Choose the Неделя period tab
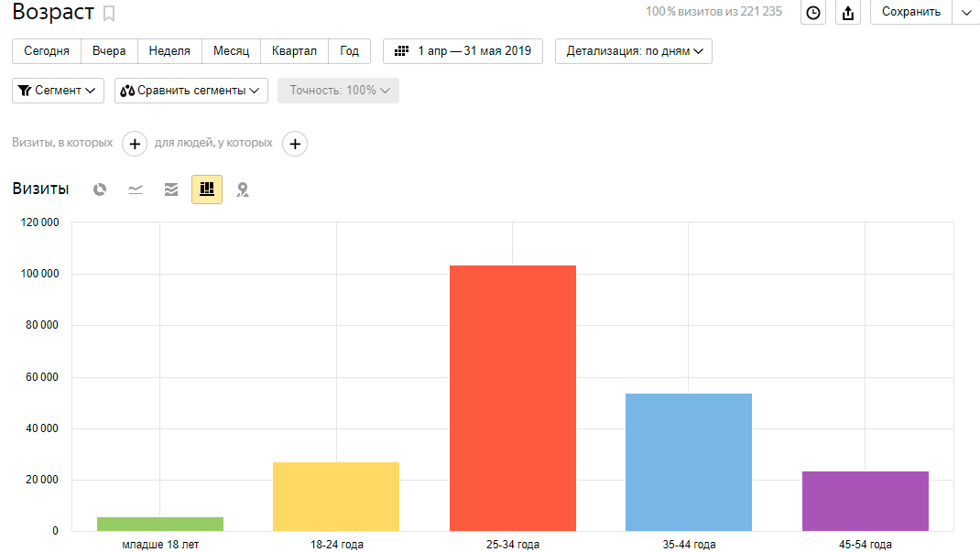 (x=169, y=51)
